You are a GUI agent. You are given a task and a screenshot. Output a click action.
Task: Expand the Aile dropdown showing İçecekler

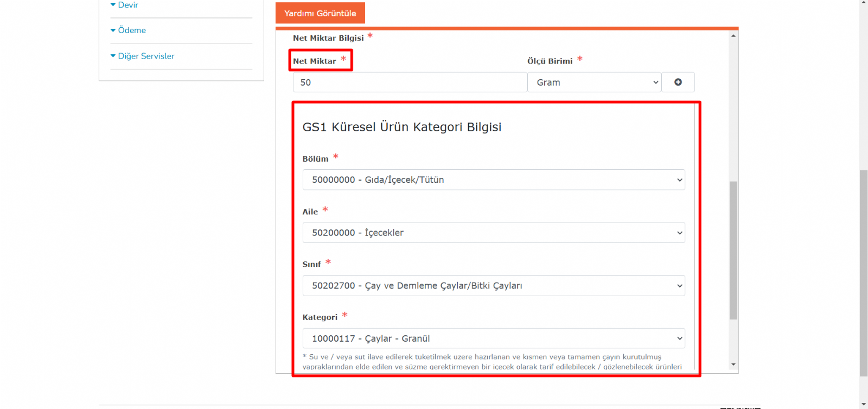493,233
